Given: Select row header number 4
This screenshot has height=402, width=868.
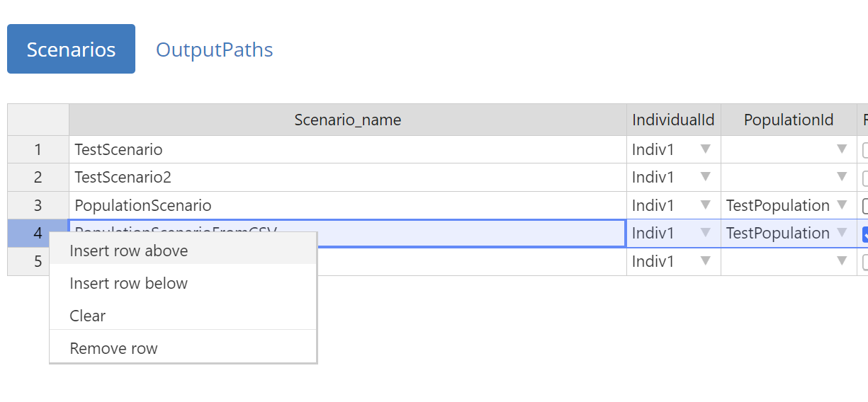Looking at the screenshot, I should coord(38,233).
